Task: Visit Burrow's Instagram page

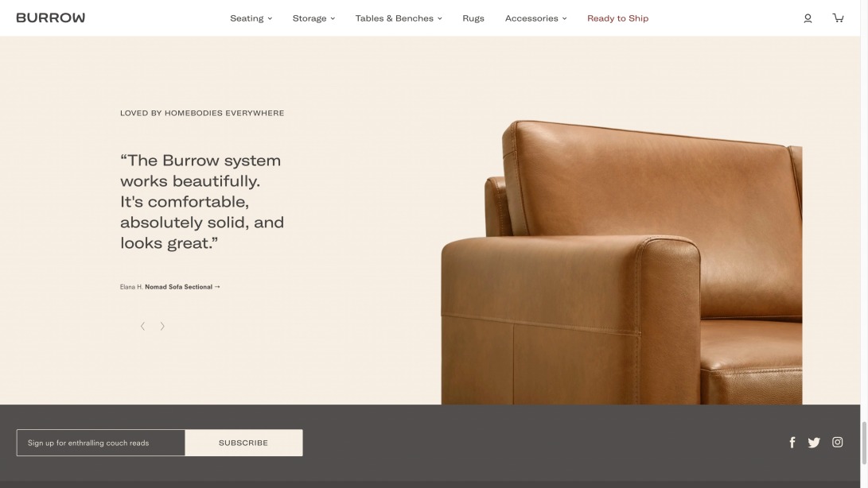Action: (838, 442)
